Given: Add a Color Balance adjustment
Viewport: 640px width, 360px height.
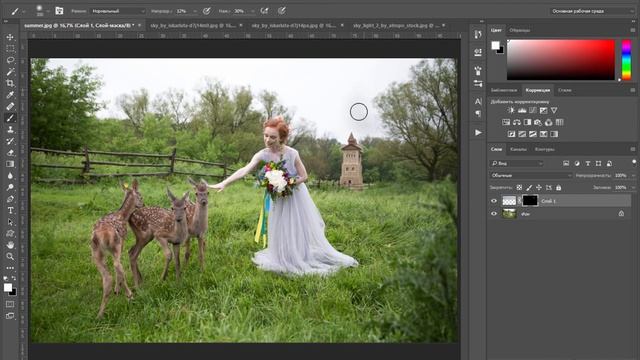Looking at the screenshot, I should [x=517, y=122].
